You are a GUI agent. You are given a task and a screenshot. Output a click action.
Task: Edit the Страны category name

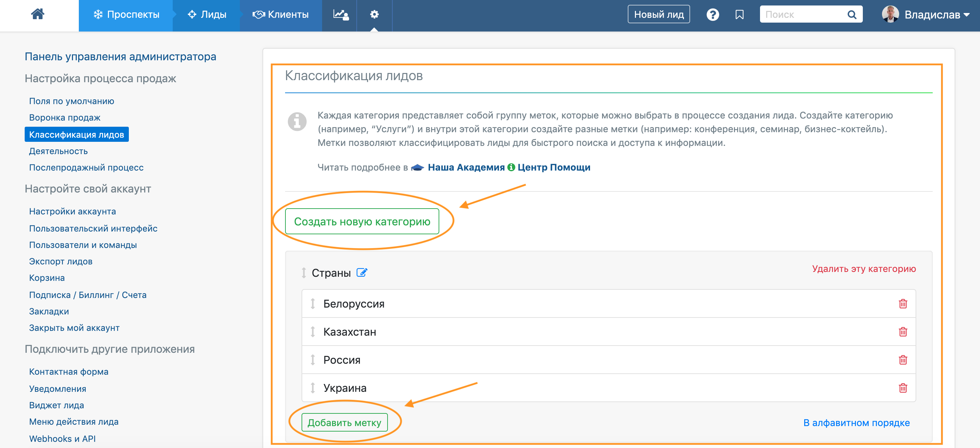[362, 272]
